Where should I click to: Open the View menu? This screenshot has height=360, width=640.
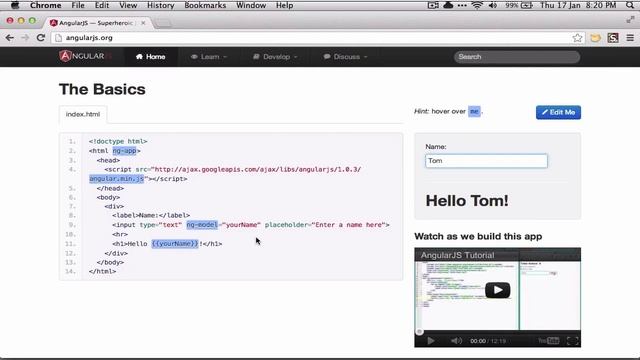(x=128, y=5)
